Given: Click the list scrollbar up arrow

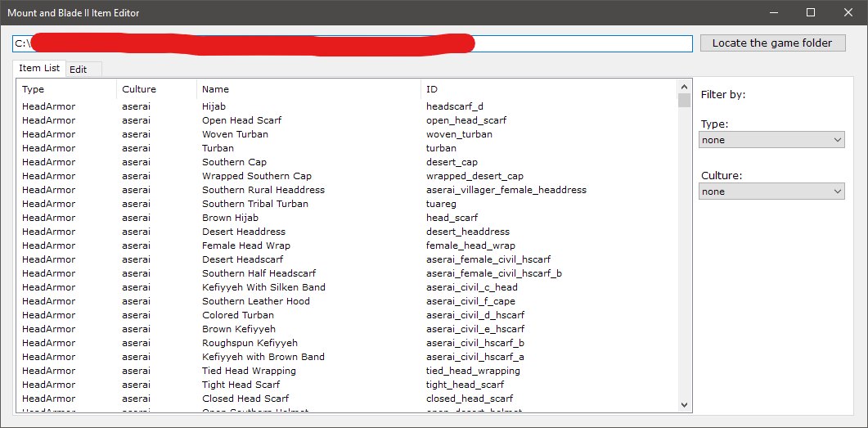Looking at the screenshot, I should [684, 86].
